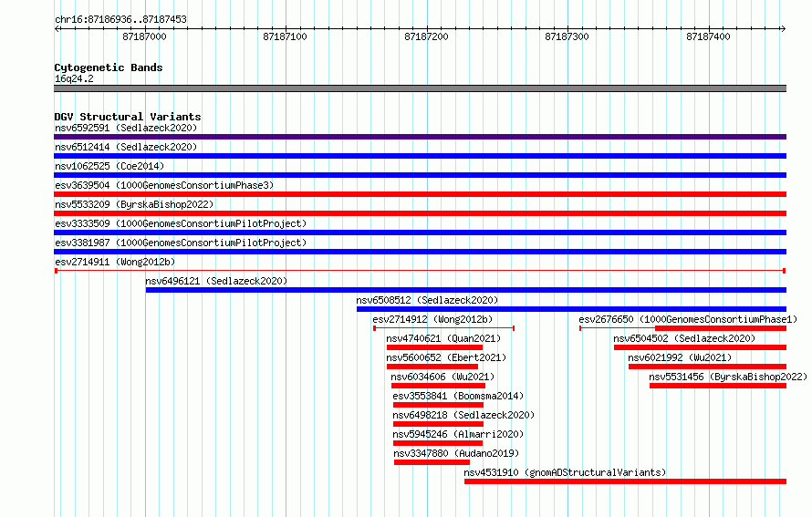812x517 pixels.
Task: Click the nsv4740621 (Quan2021) label
Action: [443, 338]
